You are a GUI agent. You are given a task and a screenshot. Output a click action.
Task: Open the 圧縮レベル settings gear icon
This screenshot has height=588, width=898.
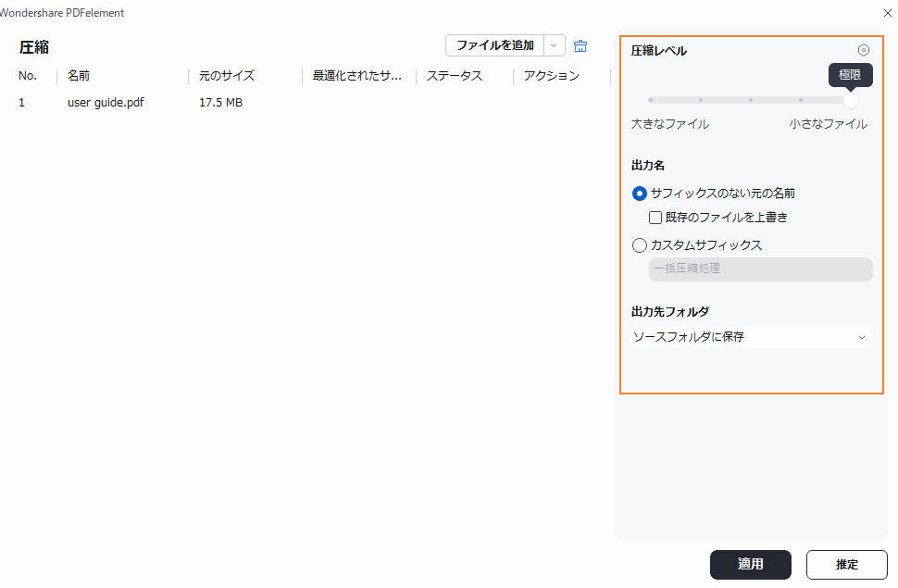coord(863,50)
